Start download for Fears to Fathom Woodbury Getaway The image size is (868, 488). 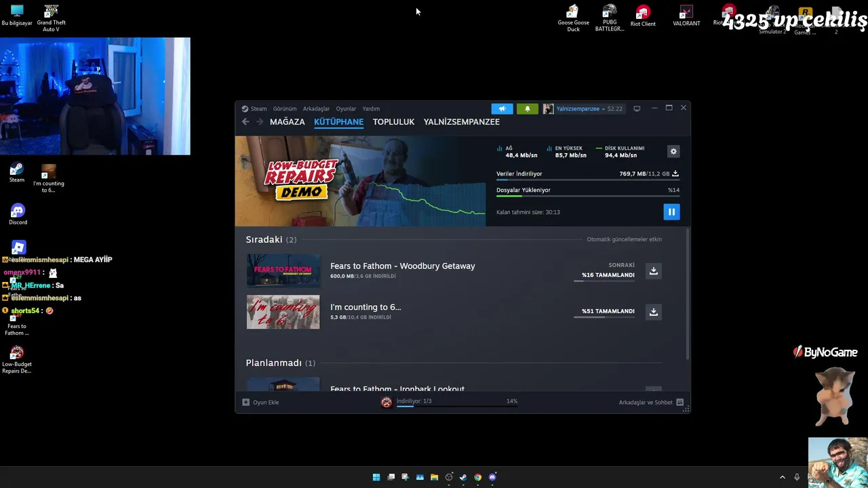point(654,271)
